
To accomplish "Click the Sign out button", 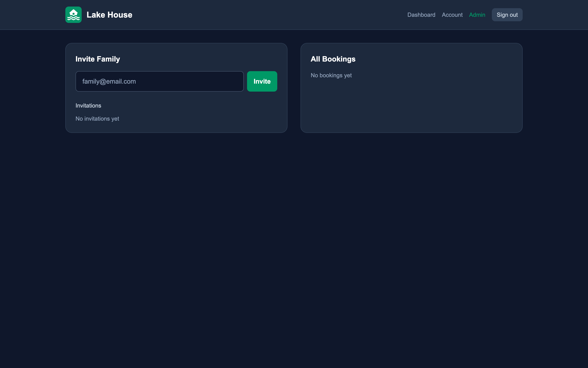I will (507, 15).
